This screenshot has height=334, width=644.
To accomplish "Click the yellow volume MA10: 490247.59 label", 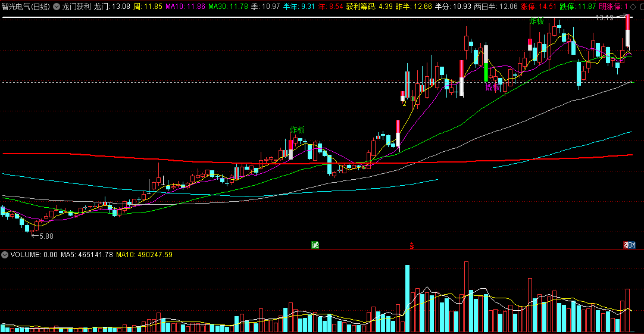I will (144, 255).
